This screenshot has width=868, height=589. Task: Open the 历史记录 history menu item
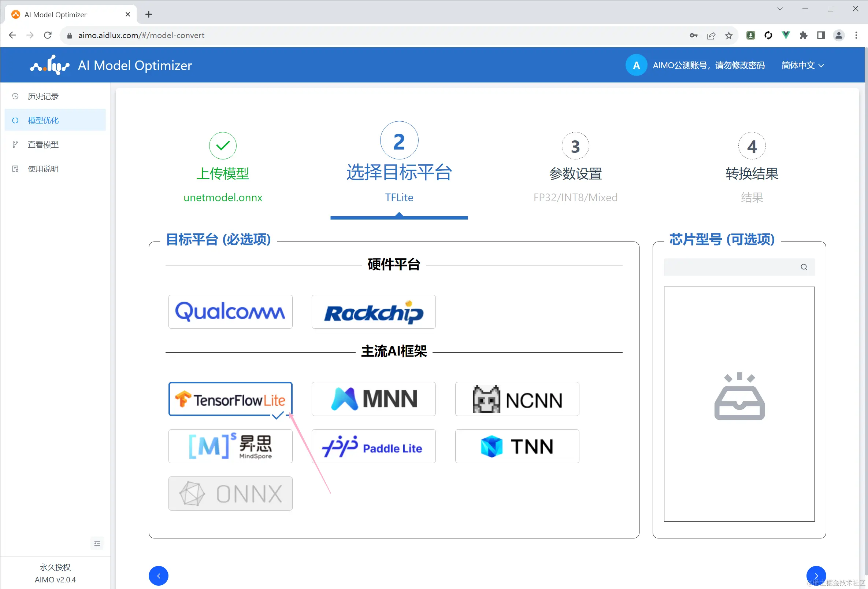pyautogui.click(x=43, y=96)
